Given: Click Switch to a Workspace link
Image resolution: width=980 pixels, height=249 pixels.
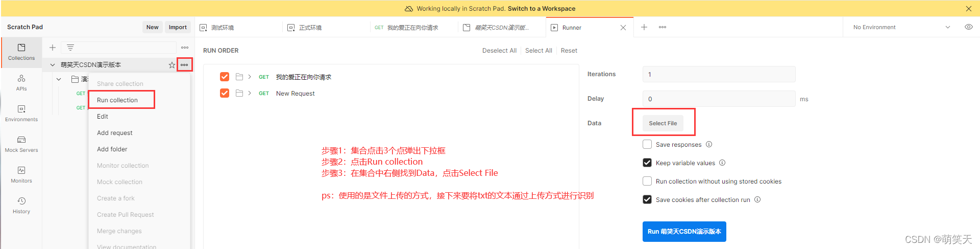Looking at the screenshot, I should point(541,9).
